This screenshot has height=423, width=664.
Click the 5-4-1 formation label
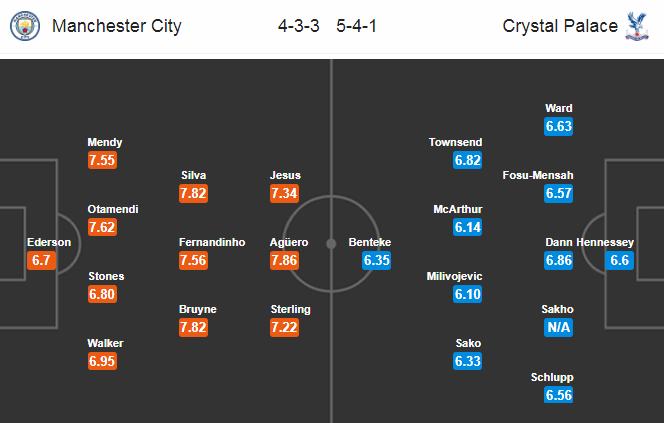click(x=356, y=26)
